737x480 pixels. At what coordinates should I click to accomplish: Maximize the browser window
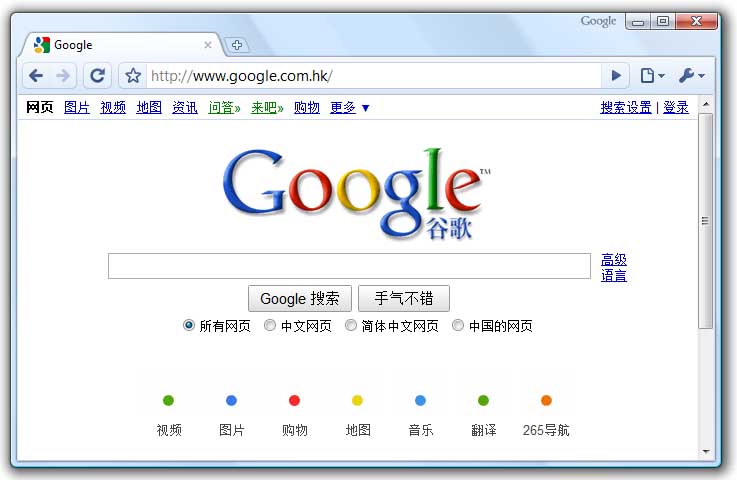coord(663,22)
